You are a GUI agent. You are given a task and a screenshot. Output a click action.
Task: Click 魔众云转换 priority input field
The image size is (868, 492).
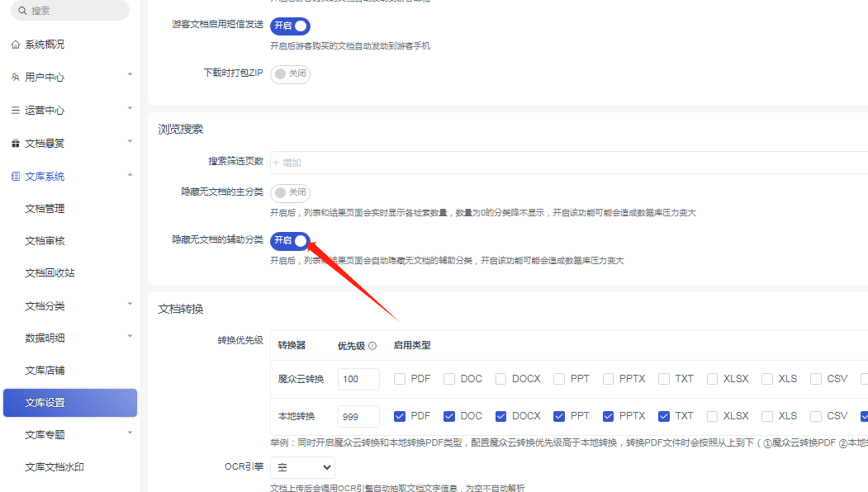358,379
